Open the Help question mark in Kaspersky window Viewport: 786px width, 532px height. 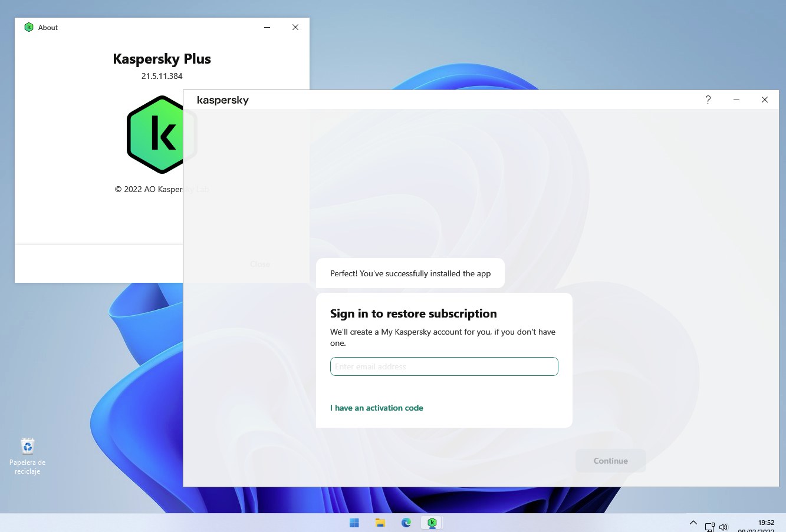(x=708, y=100)
